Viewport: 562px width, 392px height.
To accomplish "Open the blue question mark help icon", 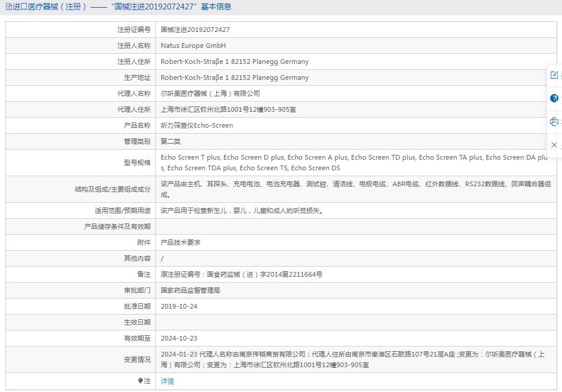I will click(x=554, y=98).
